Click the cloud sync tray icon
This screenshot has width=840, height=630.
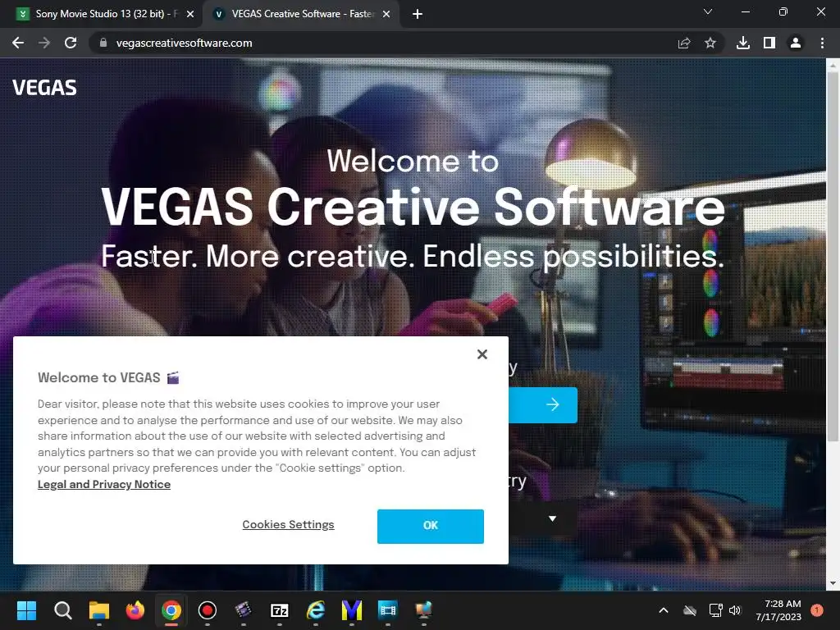pos(690,610)
